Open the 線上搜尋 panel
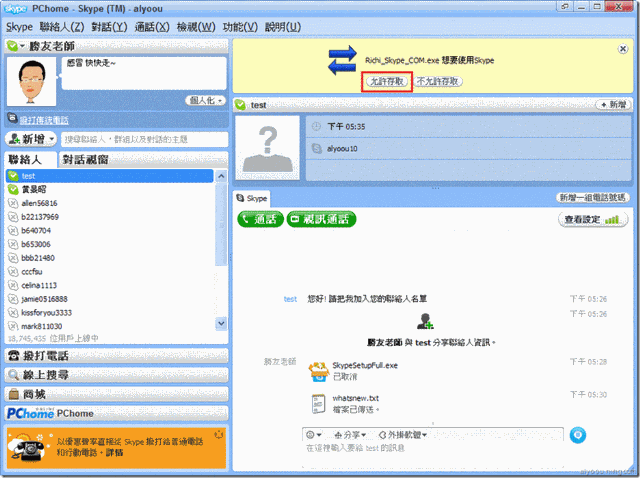 [x=116, y=375]
